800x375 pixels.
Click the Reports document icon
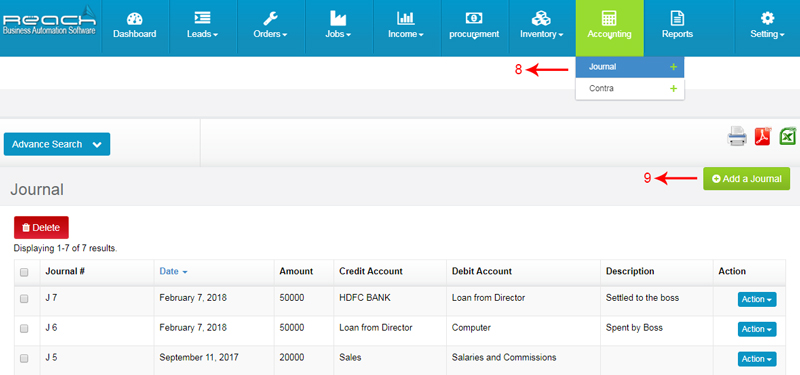[677, 19]
